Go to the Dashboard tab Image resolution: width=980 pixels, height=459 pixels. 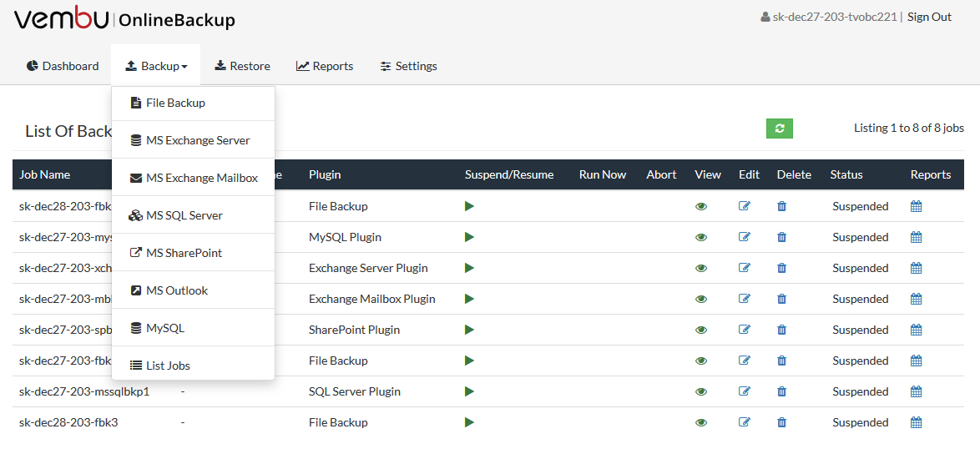point(63,66)
